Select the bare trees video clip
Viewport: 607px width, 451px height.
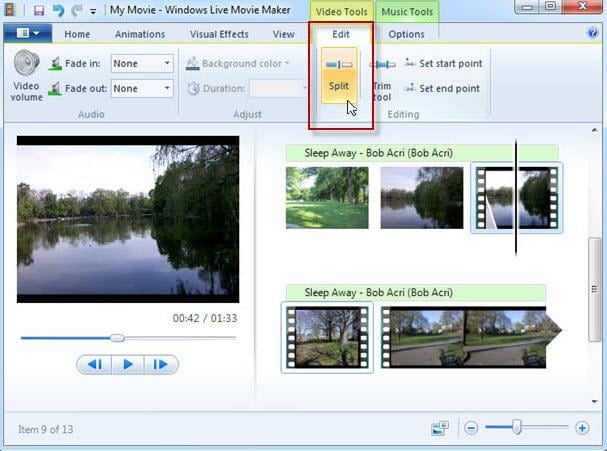(327, 337)
